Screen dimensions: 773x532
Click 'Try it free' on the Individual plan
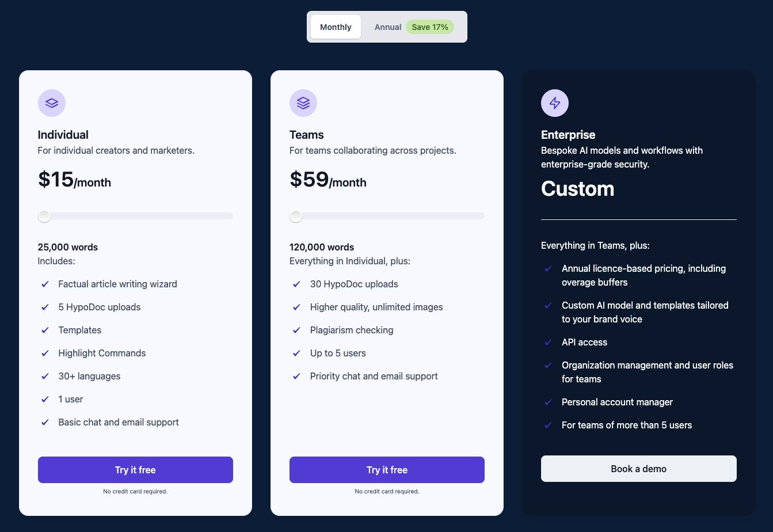coord(135,470)
